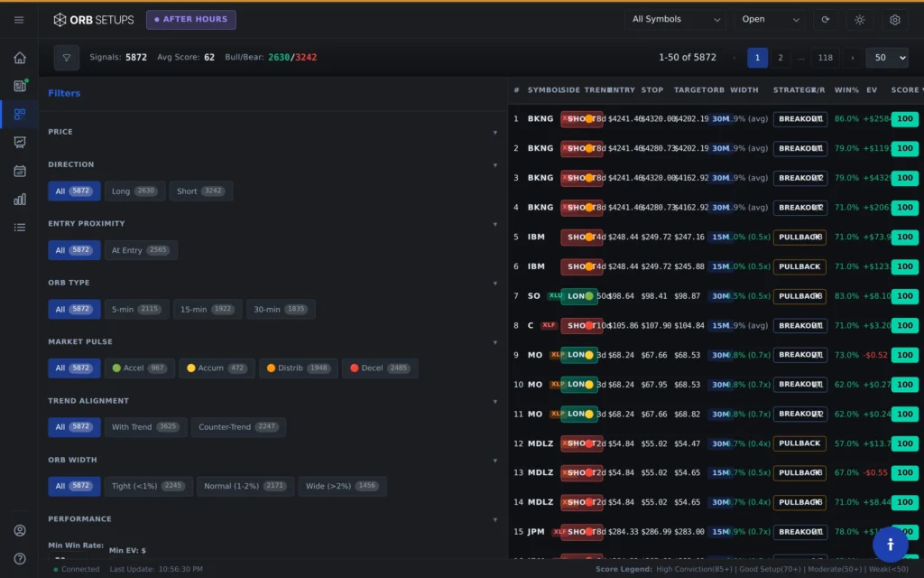Go to Home sidebar icon
Image resolution: width=924 pixels, height=578 pixels.
pyautogui.click(x=20, y=58)
